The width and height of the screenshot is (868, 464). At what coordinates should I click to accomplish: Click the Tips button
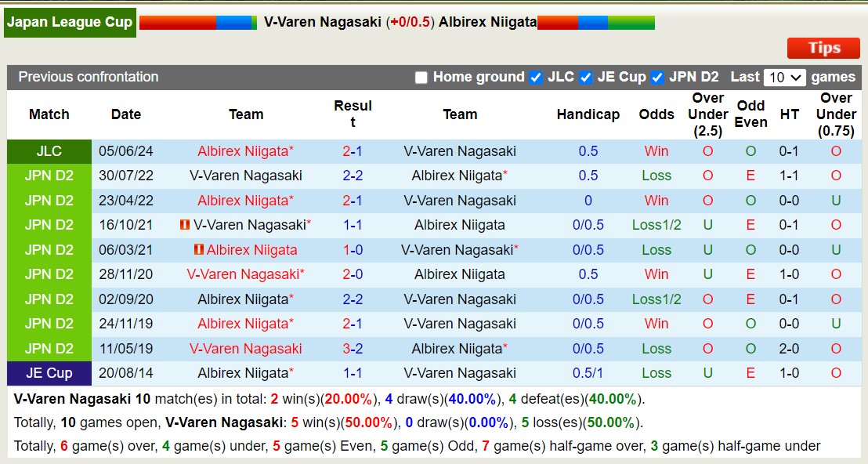(823, 48)
